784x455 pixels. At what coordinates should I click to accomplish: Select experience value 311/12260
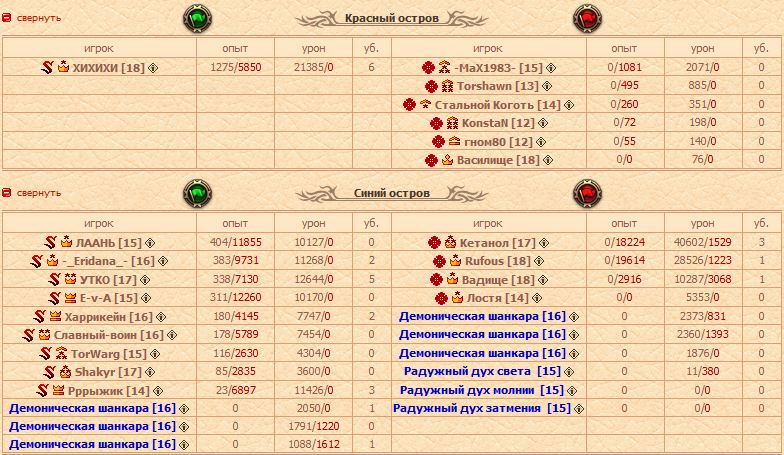tap(236, 298)
